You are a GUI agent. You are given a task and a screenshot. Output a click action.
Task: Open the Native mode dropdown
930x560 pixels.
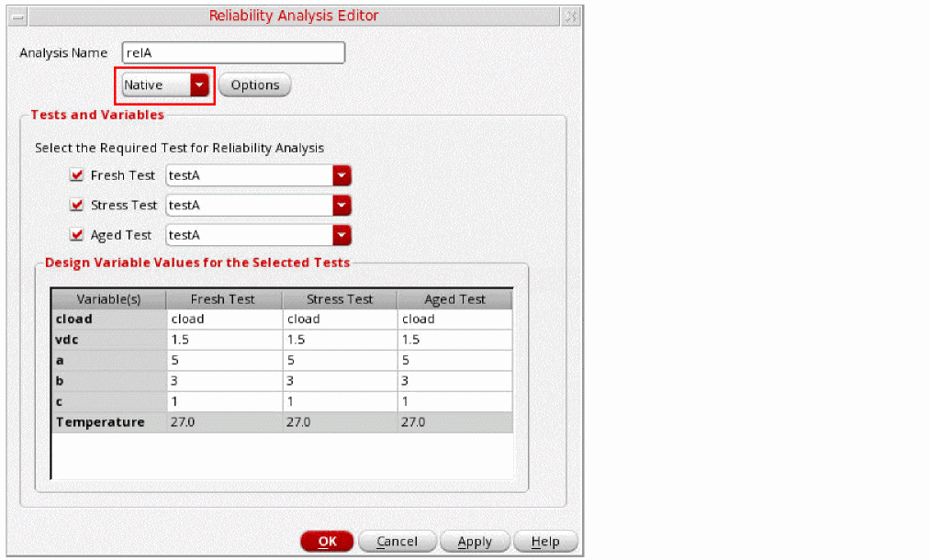click(165, 84)
